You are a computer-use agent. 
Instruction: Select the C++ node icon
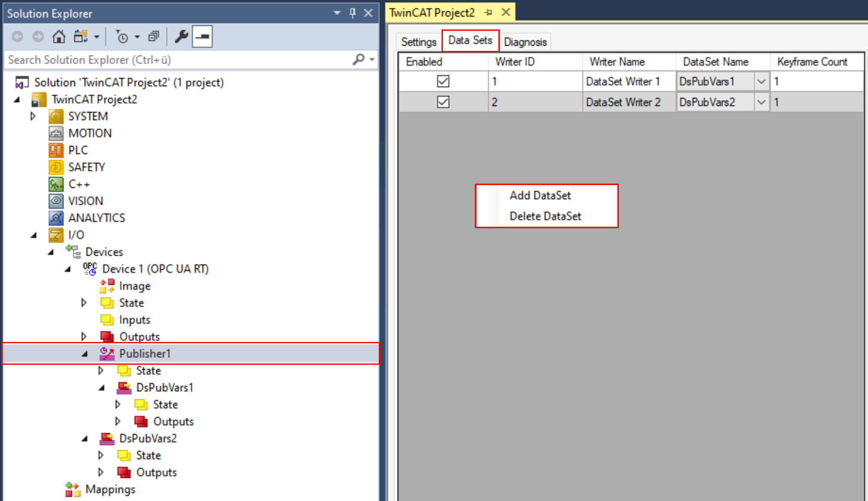pyautogui.click(x=56, y=184)
